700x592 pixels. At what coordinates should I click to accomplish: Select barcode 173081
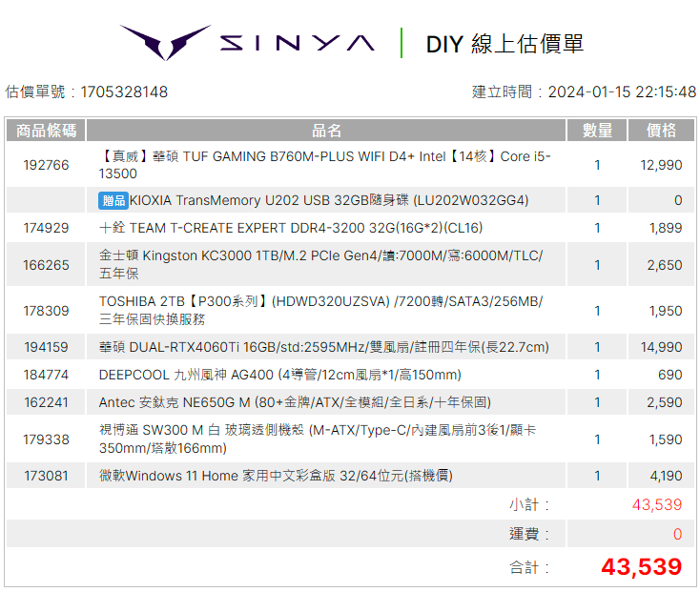[x=46, y=476]
